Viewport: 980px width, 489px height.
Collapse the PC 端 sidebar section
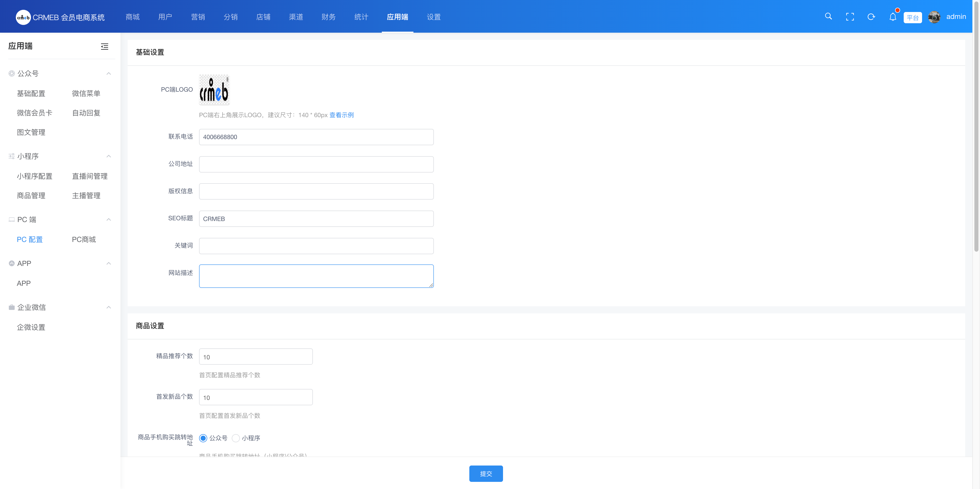point(109,219)
